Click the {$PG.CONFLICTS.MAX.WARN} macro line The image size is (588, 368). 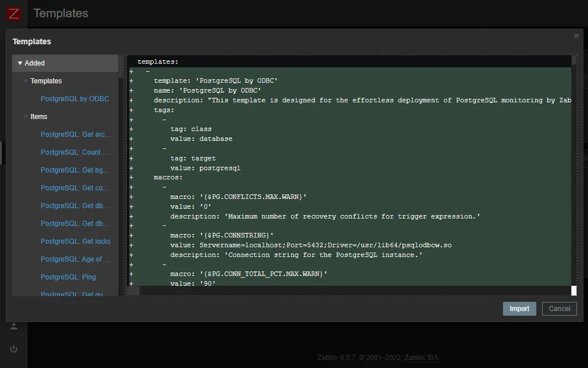238,197
